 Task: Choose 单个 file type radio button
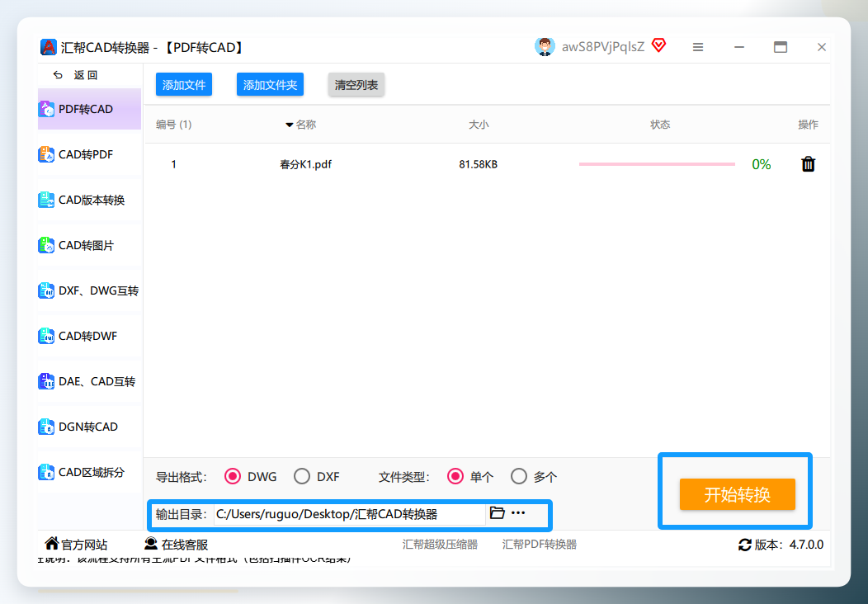coord(455,476)
